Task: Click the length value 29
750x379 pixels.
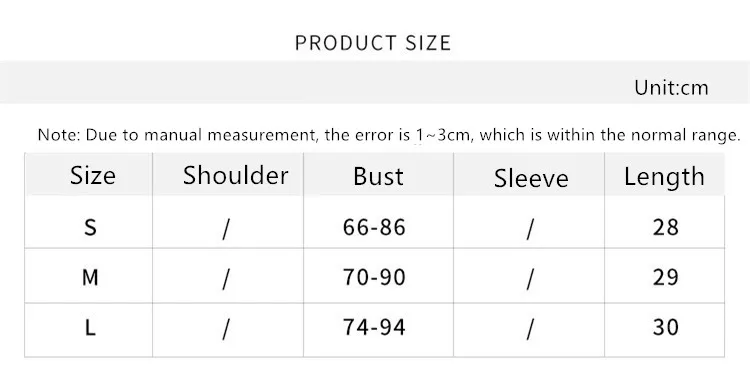Action: tap(665, 278)
